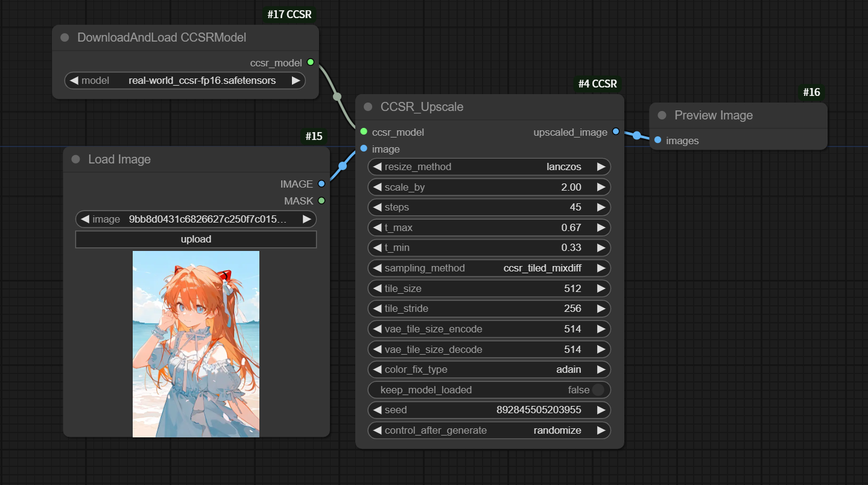Click the IMAGE output port on Load Image

tap(321, 183)
